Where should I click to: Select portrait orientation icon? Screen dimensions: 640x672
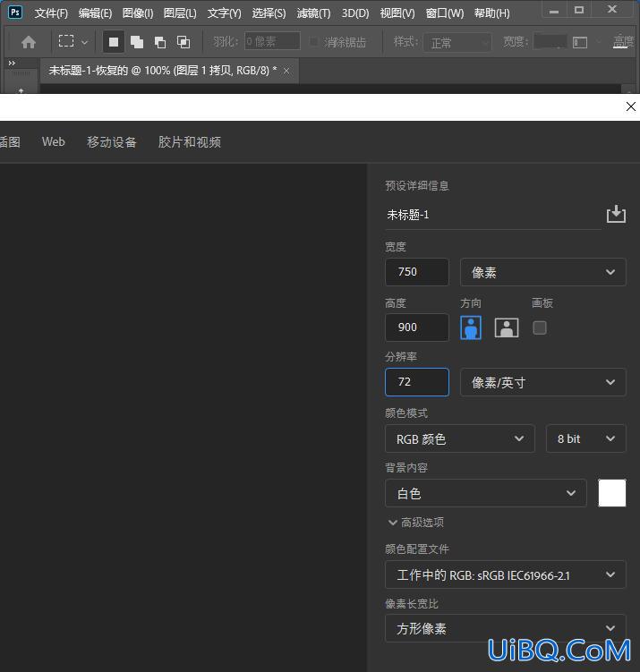click(x=471, y=327)
